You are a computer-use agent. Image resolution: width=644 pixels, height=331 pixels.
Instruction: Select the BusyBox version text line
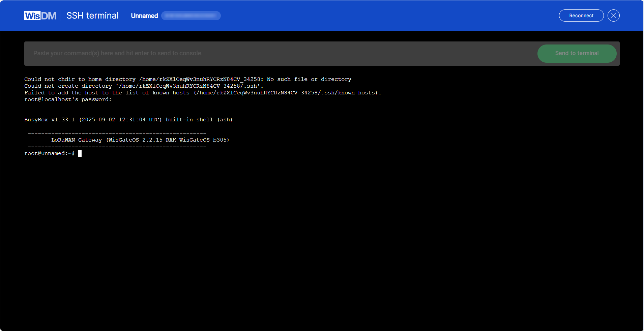coord(128,119)
